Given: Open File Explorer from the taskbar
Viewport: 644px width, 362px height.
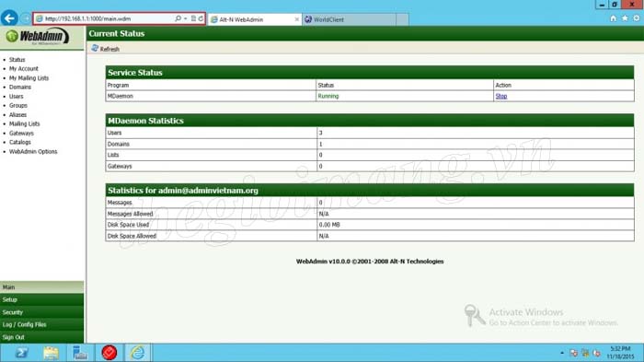Looking at the screenshot, I should (x=51, y=353).
